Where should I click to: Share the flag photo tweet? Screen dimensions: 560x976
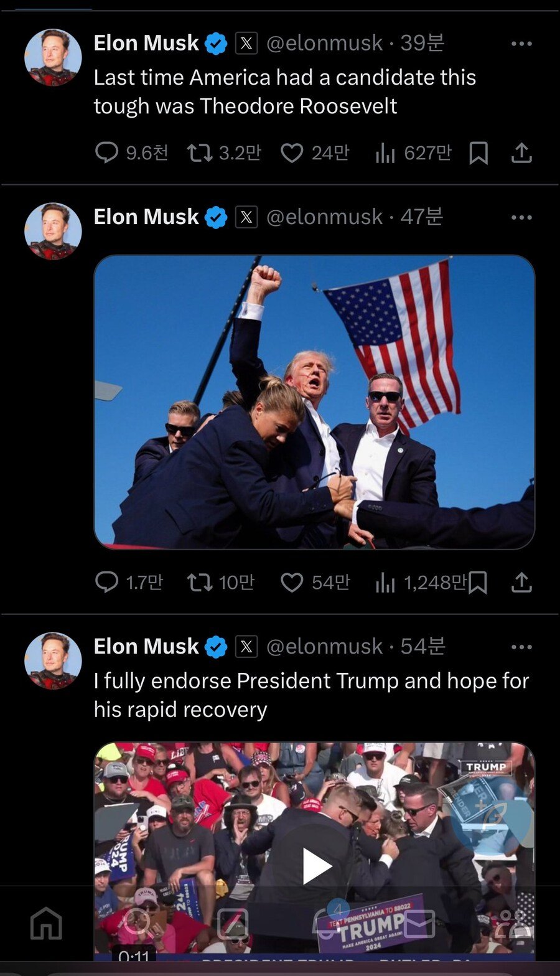tap(521, 583)
